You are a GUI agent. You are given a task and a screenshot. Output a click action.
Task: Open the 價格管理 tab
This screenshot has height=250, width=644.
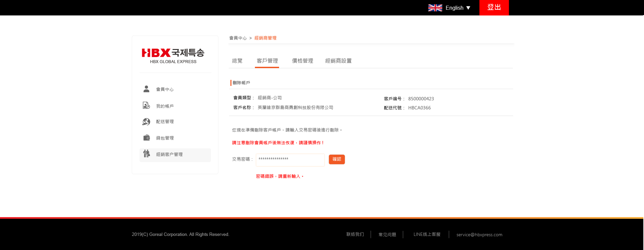click(302, 61)
